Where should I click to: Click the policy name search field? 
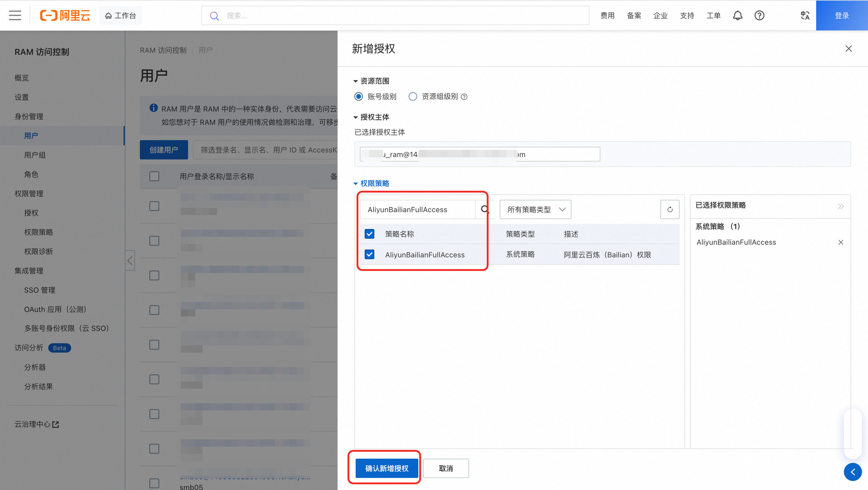pos(417,209)
